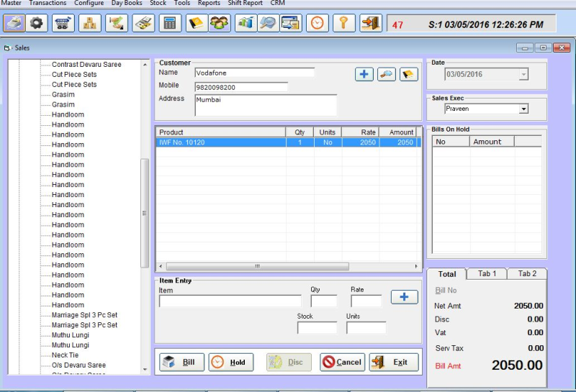Put the bill on Hold

coord(231,363)
